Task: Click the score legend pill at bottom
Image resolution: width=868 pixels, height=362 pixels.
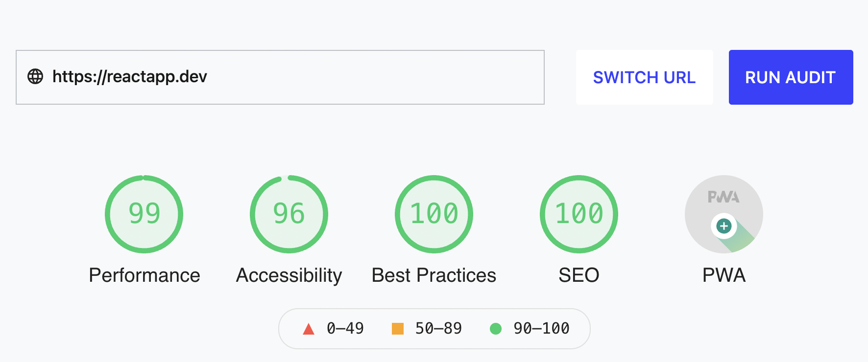Action: [435, 328]
